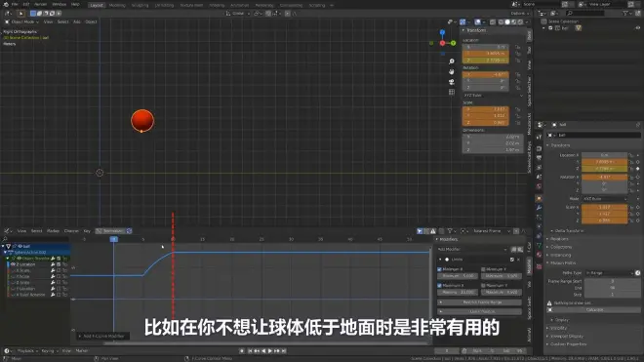The image size is (644, 362).
Task: Open the Playback menu in timeline
Action: tap(25, 351)
